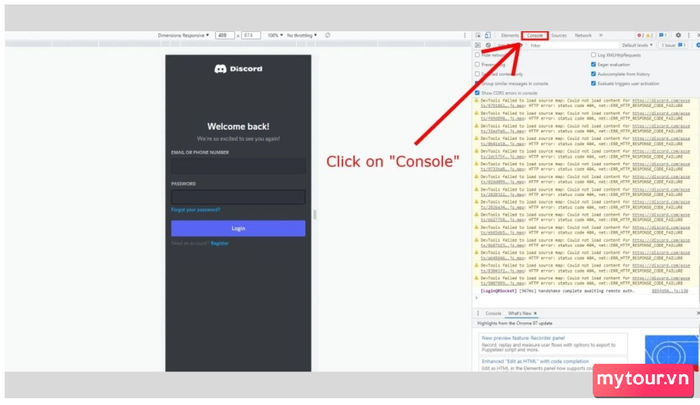
Task: Click the red error count badge
Action: [641, 35]
